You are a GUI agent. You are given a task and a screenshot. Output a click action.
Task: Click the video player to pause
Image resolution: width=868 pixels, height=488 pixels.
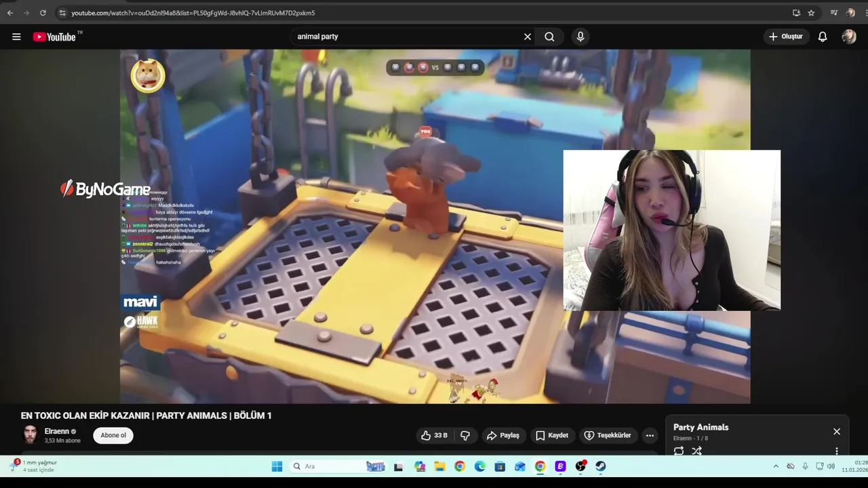coord(435,226)
